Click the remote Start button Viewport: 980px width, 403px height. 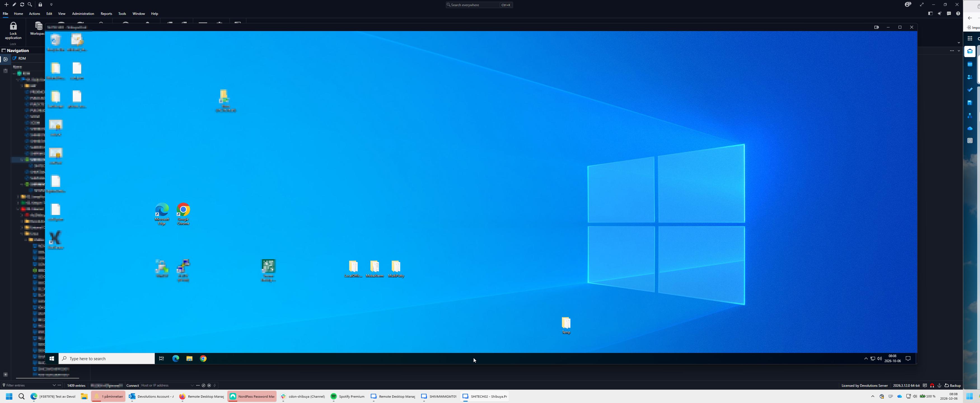[52, 359]
